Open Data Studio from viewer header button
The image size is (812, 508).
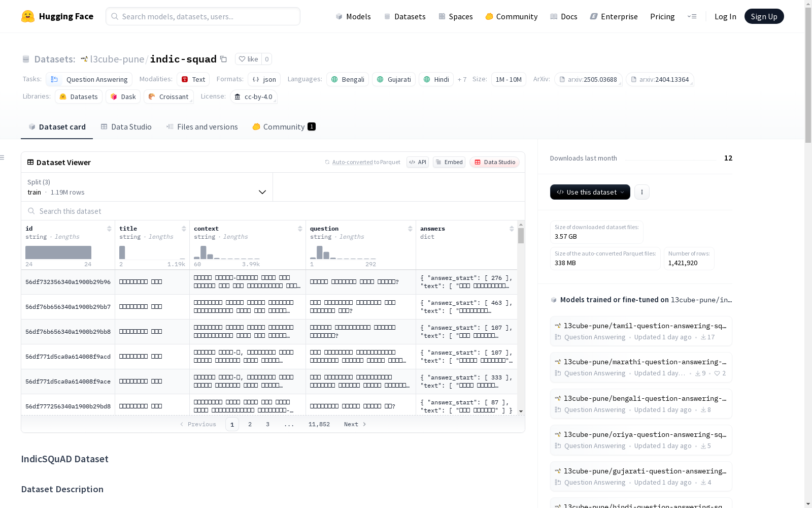495,162
